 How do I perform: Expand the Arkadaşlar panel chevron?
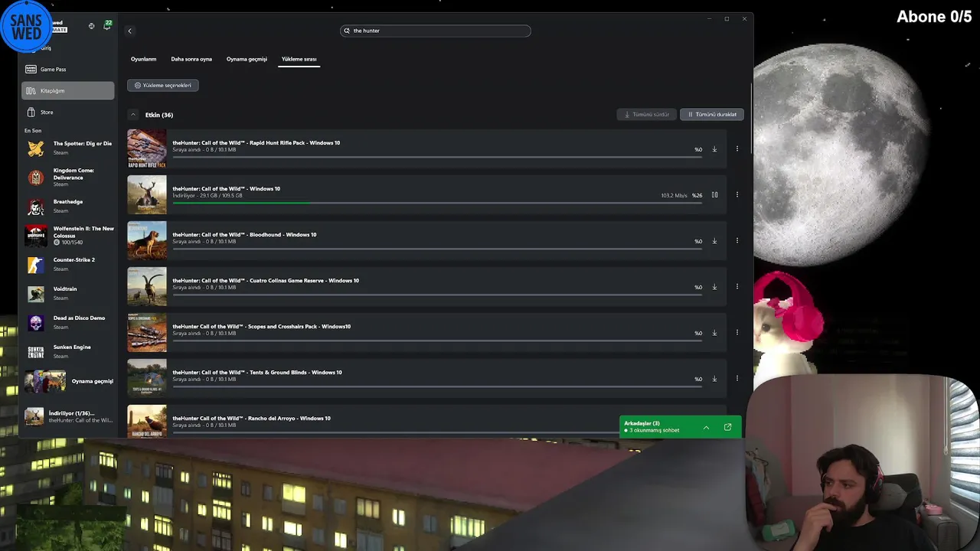pos(706,427)
